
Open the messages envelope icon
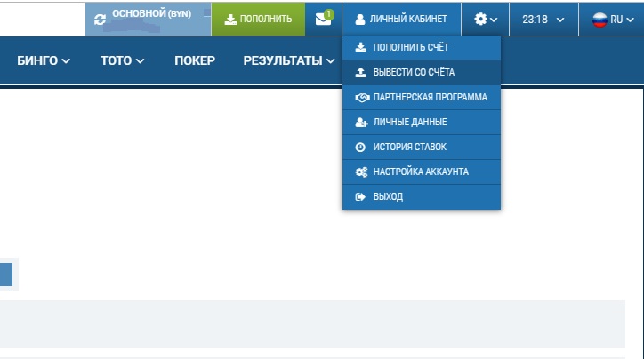coord(323,19)
